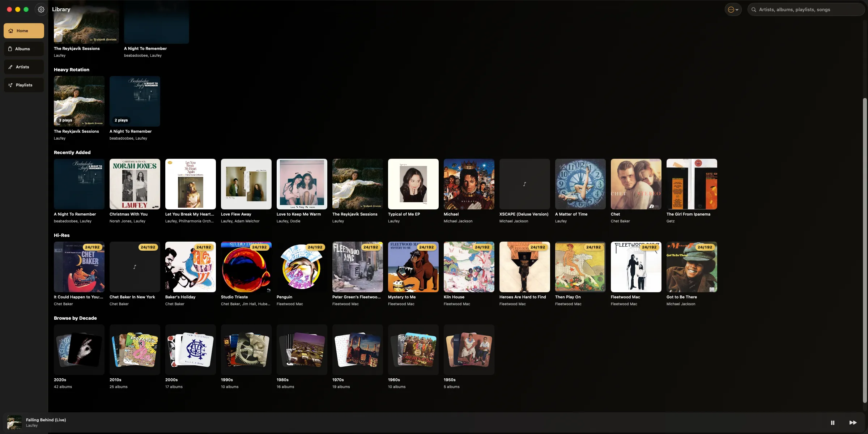Browse the 2010s decade tile
Screen dimensions: 868x434
tap(135, 350)
